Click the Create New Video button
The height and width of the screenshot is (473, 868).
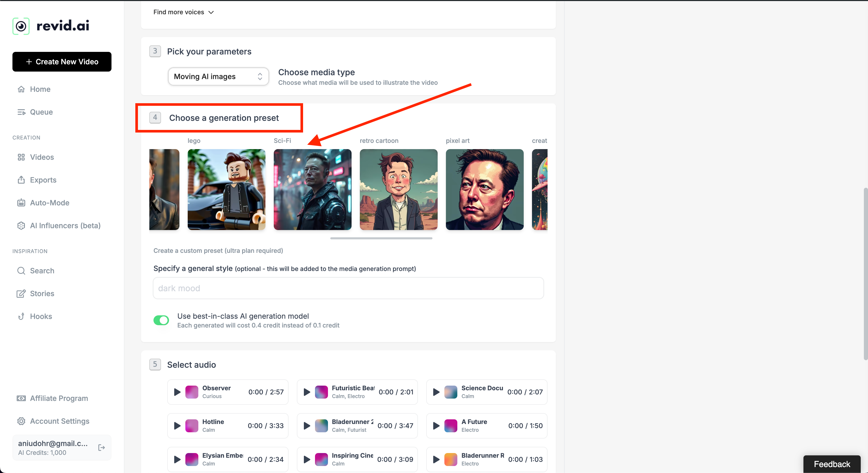click(x=62, y=62)
